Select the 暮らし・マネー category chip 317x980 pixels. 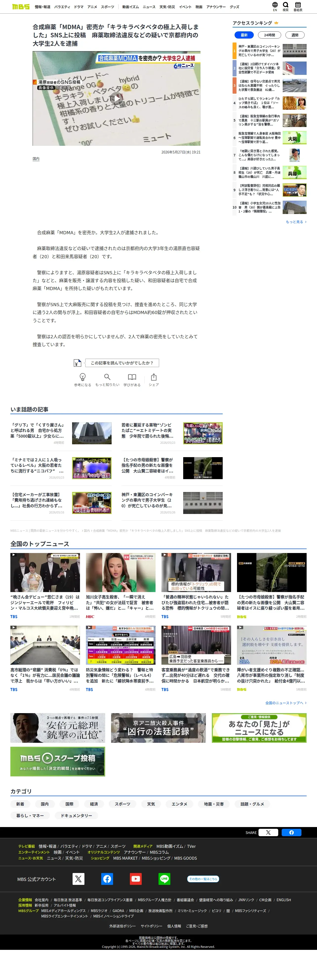point(30,815)
